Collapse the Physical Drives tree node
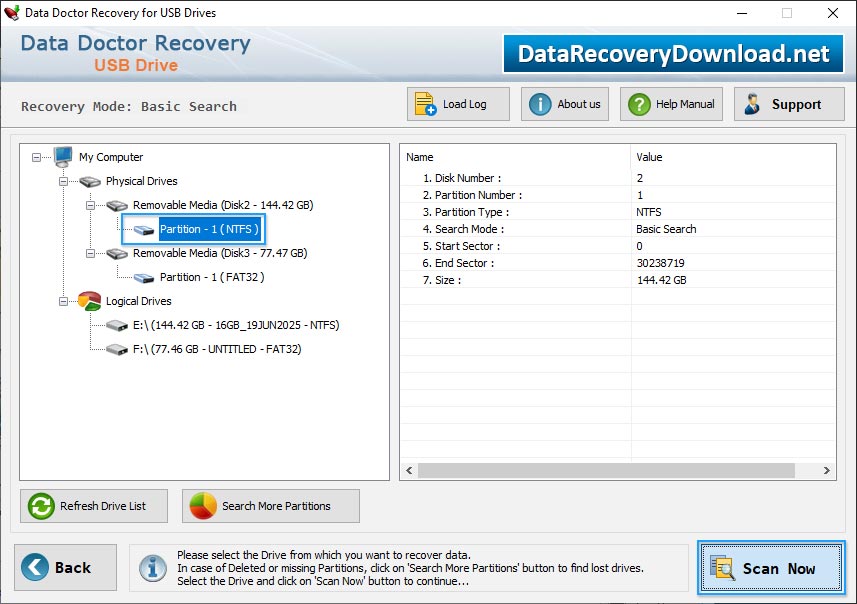This screenshot has width=857, height=604. 63,181
